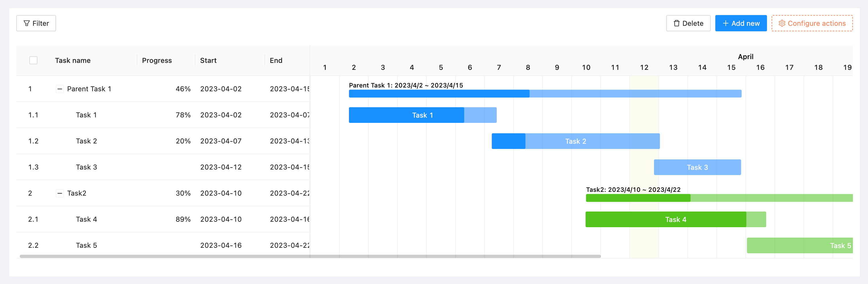Click the Configure actions gear icon
The image size is (868, 284).
pos(782,23)
